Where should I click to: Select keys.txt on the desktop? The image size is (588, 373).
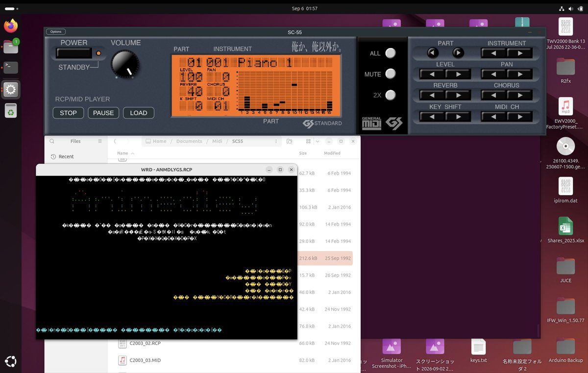(479, 350)
